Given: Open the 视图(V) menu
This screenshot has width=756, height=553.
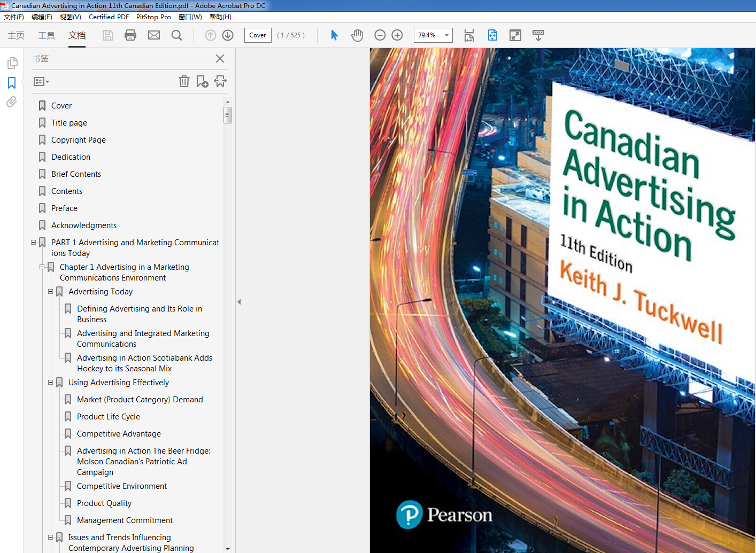Looking at the screenshot, I should click(x=70, y=17).
